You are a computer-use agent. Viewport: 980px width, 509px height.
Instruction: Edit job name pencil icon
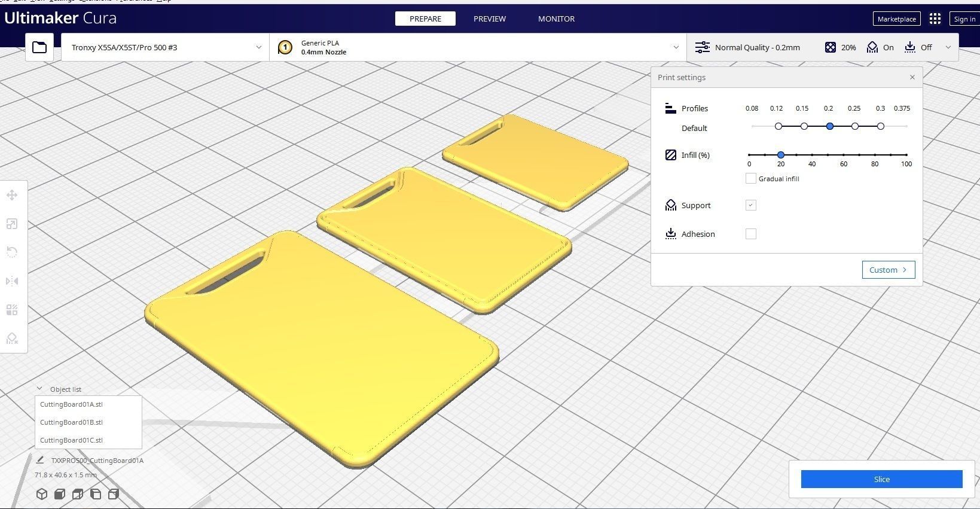pyautogui.click(x=40, y=461)
